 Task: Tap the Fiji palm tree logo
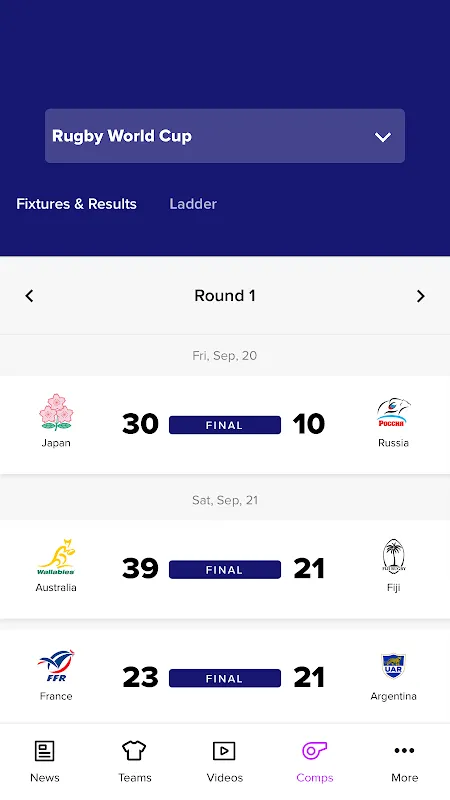tap(393, 556)
